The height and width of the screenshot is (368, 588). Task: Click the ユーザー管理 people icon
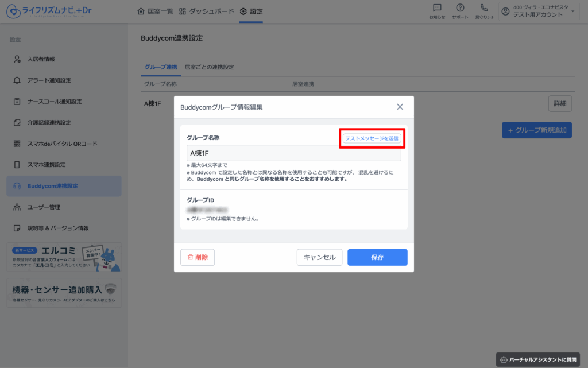[17, 207]
